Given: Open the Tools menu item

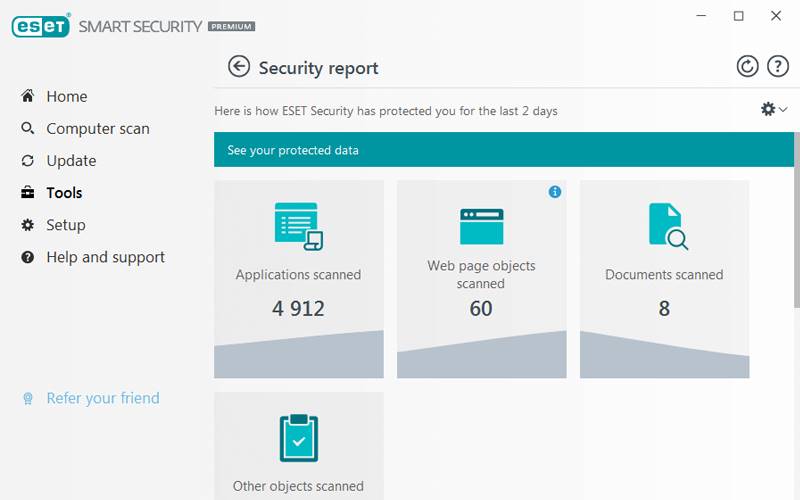Looking at the screenshot, I should [64, 193].
